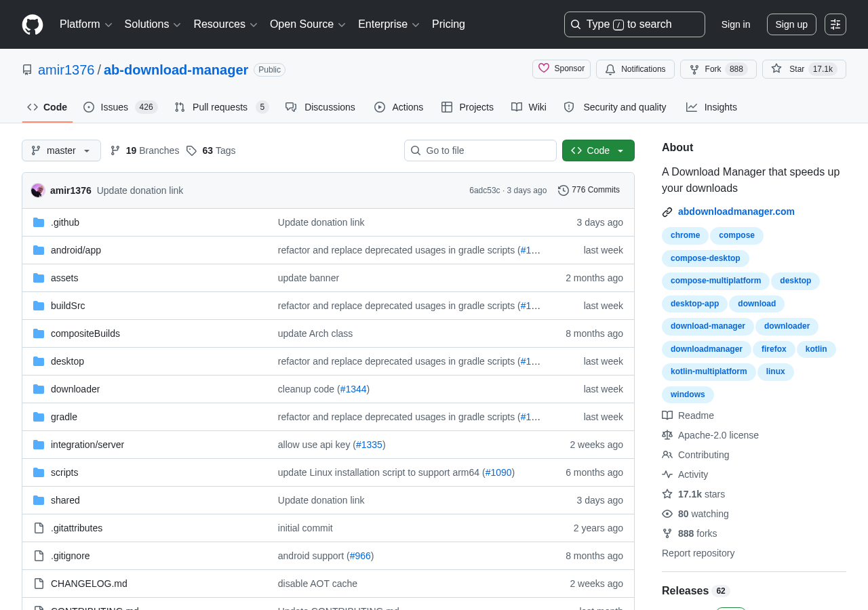868x610 pixels.
Task: Open the integration/server folder
Action: click(87, 445)
